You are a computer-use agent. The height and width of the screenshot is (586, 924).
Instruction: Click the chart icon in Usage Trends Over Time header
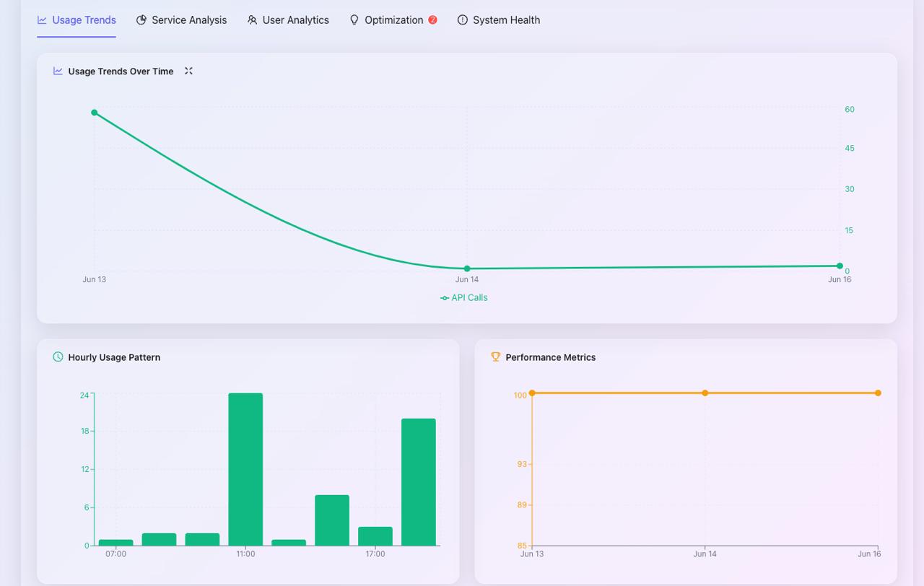pyautogui.click(x=58, y=71)
